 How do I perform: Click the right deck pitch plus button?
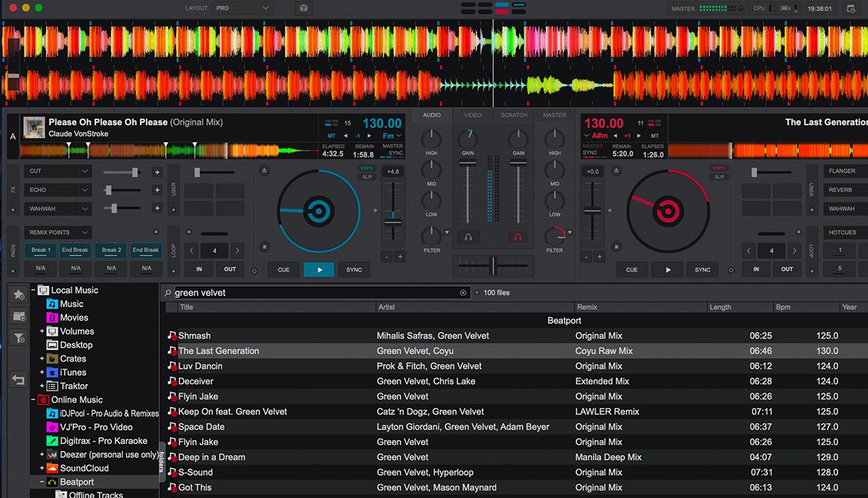[x=600, y=257]
